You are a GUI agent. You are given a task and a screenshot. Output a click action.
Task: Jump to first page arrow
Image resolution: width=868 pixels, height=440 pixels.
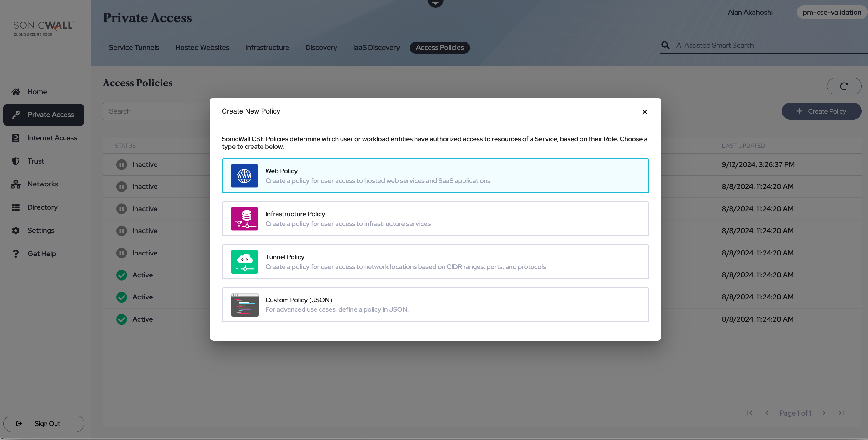[749, 413]
